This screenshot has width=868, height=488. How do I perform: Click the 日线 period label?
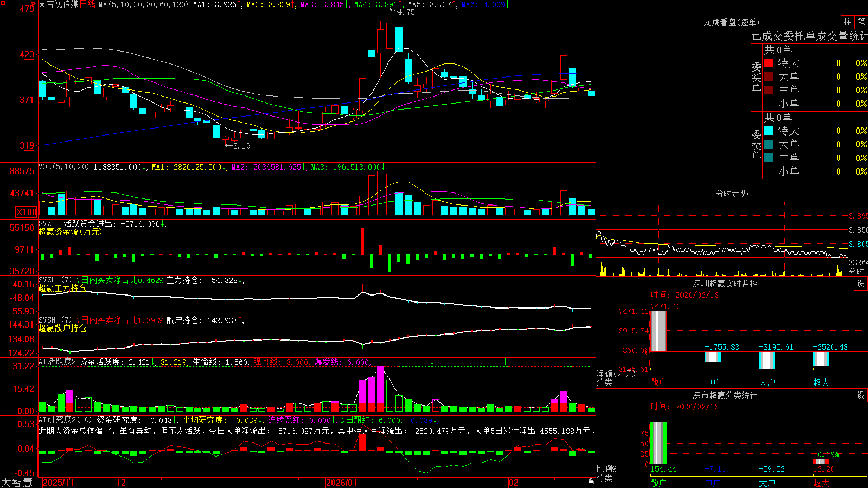(87, 4)
